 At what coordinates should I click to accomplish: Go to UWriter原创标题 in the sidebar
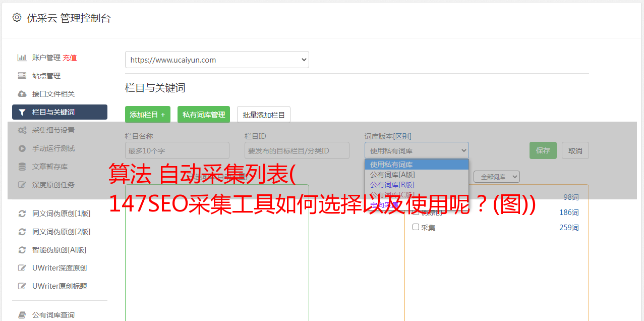tap(60, 286)
